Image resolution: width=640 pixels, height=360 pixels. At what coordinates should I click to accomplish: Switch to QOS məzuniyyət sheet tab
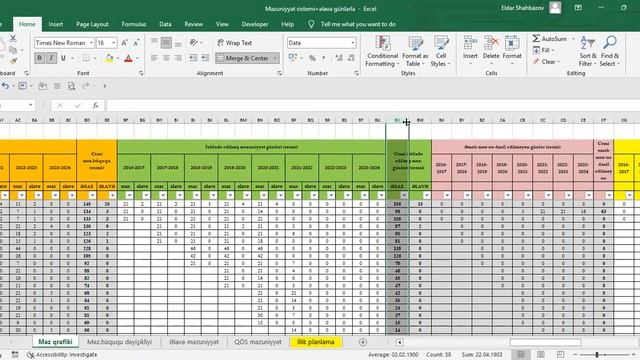tap(258, 342)
